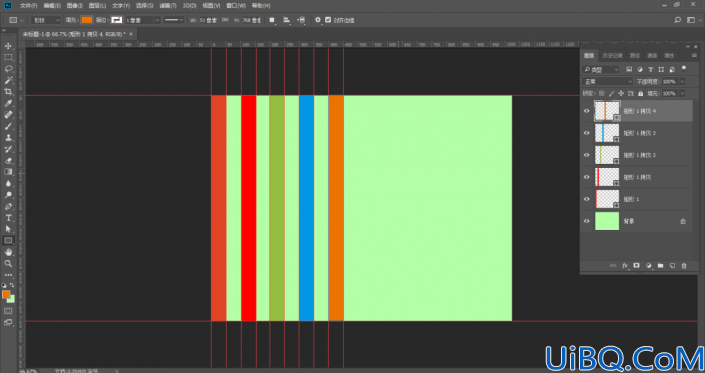Select the Zoom tool
This screenshot has height=373, width=705.
pyautogui.click(x=8, y=263)
